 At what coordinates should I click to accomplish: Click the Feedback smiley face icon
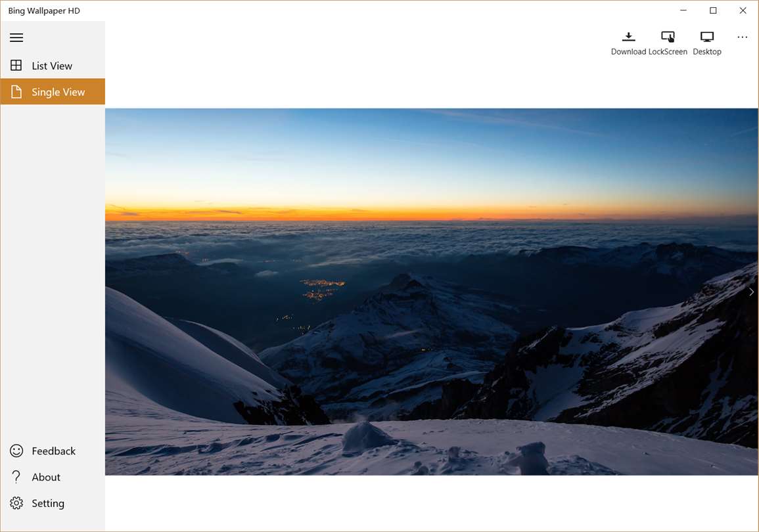click(16, 451)
